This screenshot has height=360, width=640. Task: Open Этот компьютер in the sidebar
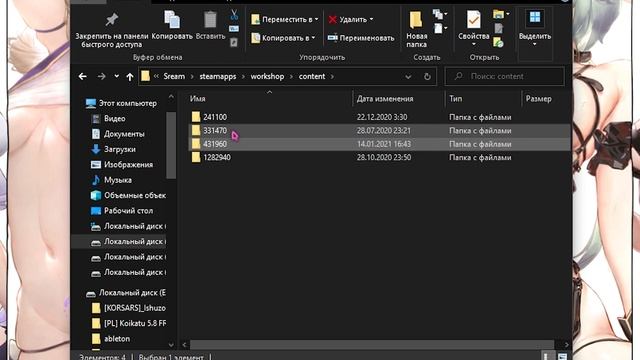(x=121, y=103)
